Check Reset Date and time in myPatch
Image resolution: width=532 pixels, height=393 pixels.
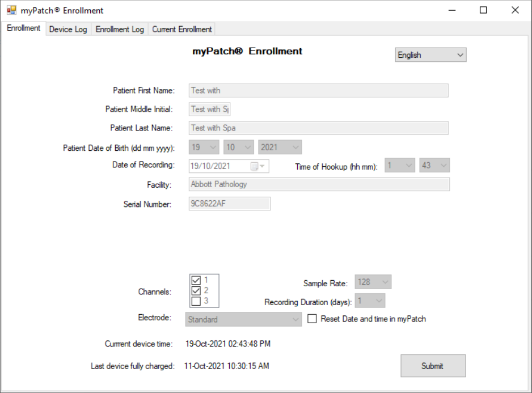point(312,319)
